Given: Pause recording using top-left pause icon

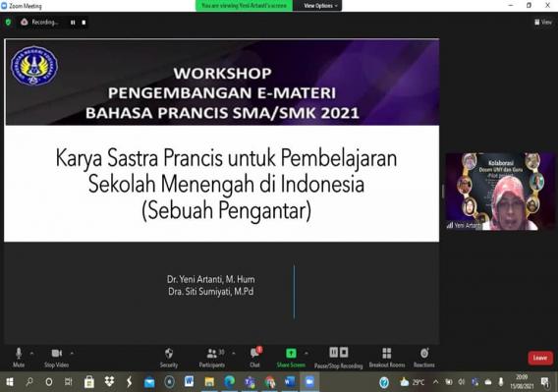Looking at the screenshot, I should [73, 23].
